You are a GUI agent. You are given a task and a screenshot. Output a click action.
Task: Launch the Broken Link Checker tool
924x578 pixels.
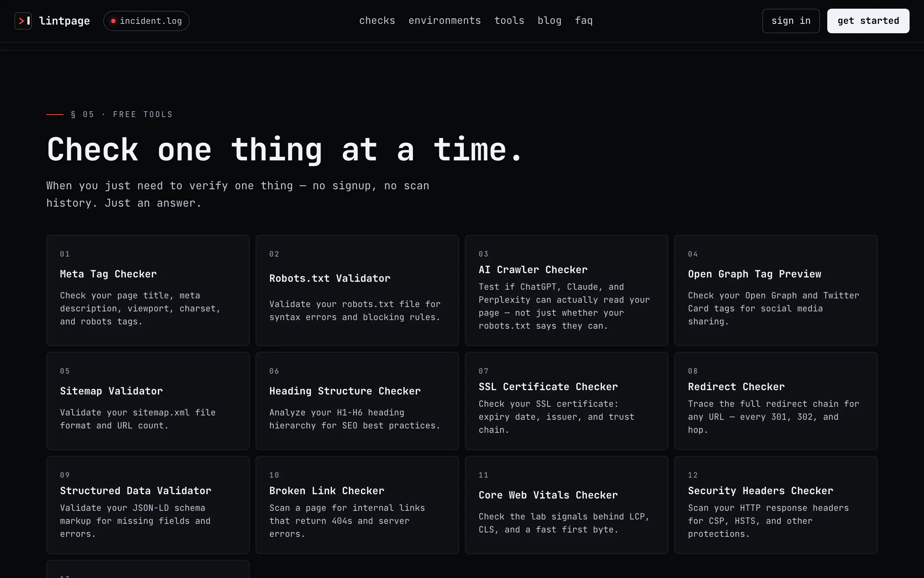[x=357, y=505]
